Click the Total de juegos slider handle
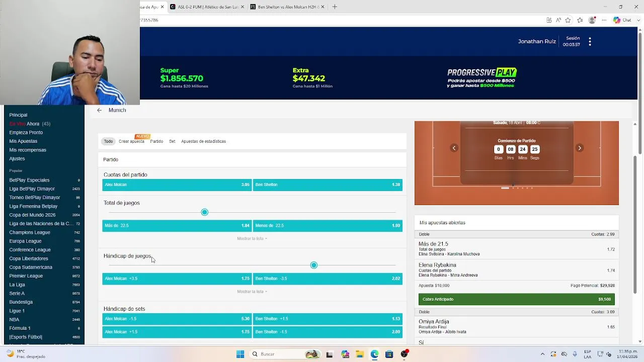 [204, 212]
